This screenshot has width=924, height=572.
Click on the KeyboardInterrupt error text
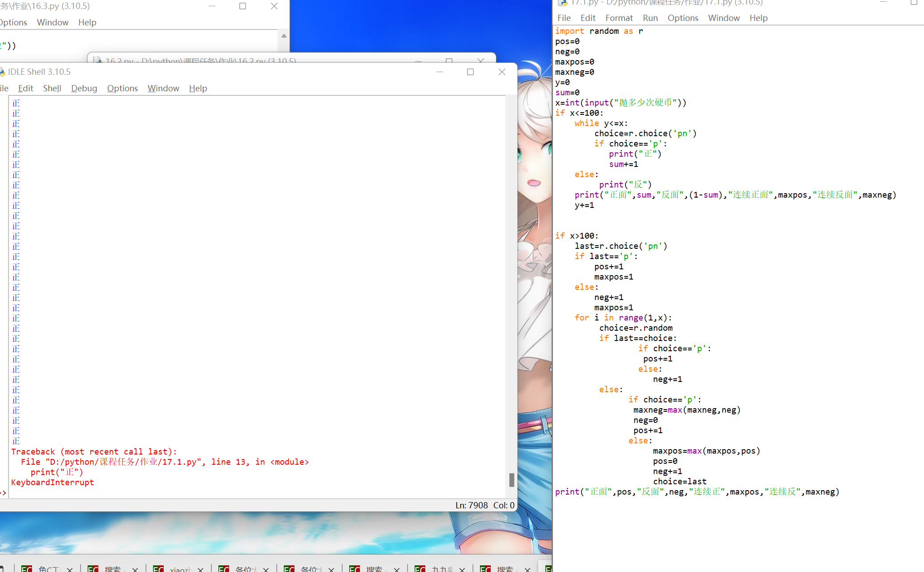pyautogui.click(x=53, y=482)
